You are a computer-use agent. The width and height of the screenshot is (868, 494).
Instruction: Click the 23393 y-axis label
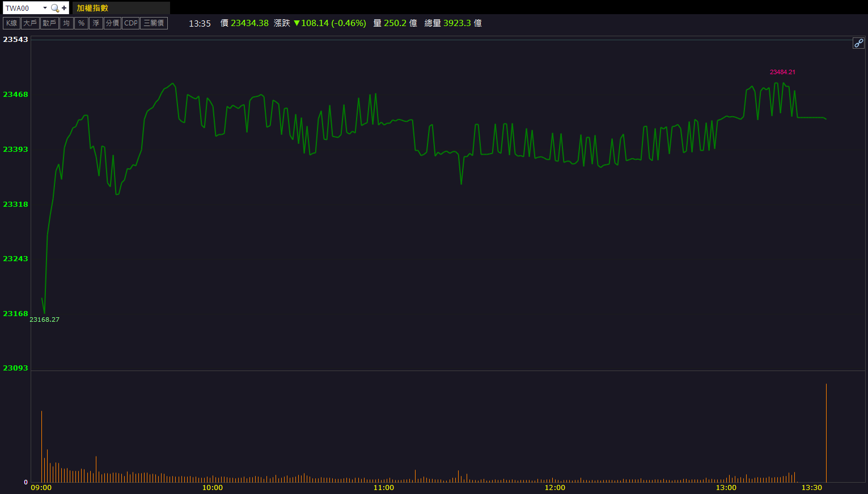click(15, 149)
